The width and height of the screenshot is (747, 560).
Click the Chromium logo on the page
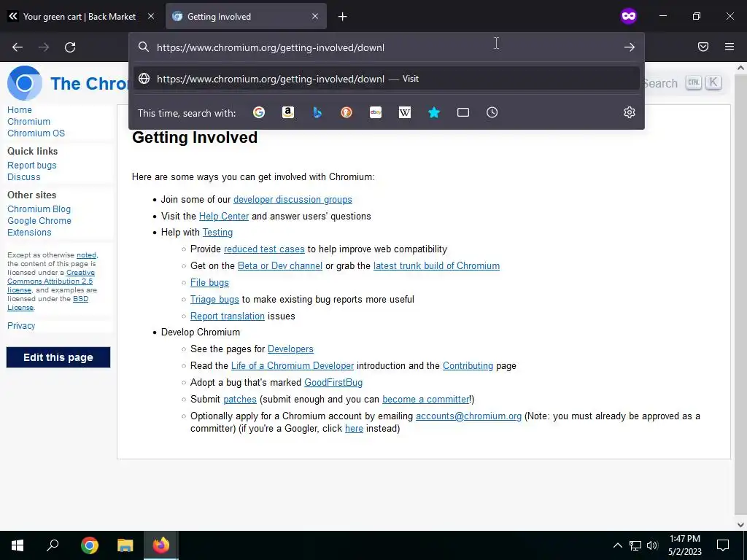tap(24, 83)
